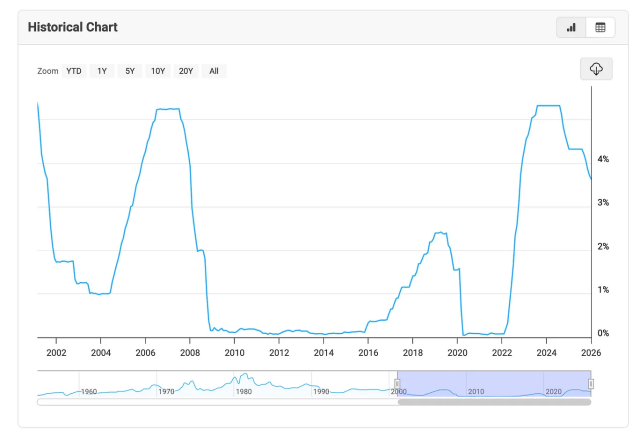Click the Historical Chart heading
Image resolution: width=640 pixels, height=430 pixels.
(x=73, y=27)
